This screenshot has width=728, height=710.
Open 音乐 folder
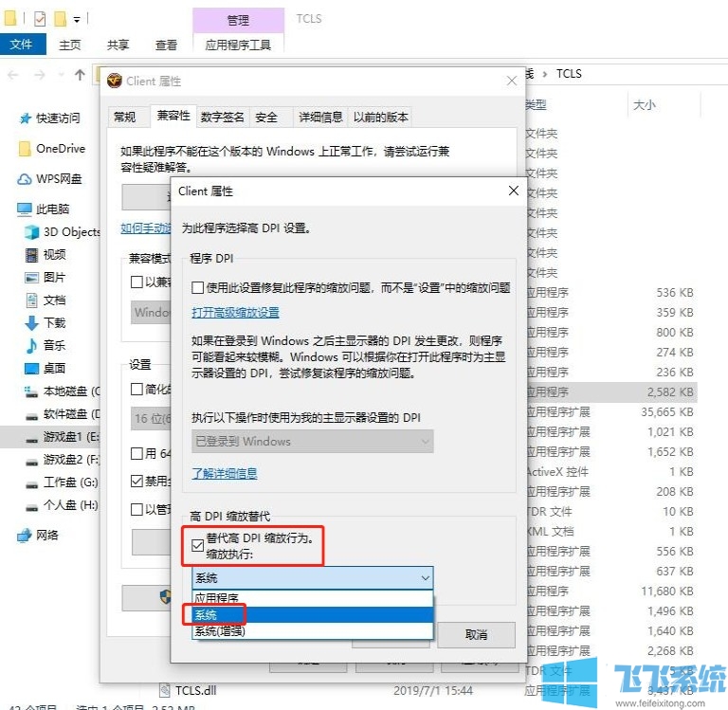pyautogui.click(x=45, y=345)
